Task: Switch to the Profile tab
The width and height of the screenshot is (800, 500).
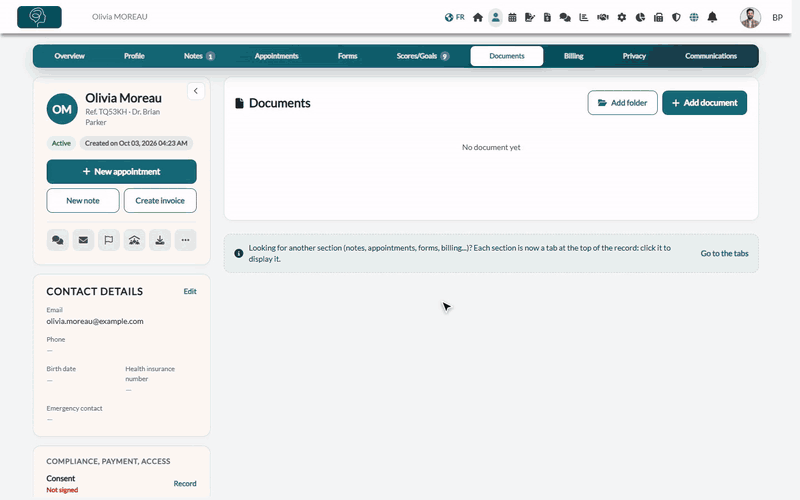Action: pos(134,56)
